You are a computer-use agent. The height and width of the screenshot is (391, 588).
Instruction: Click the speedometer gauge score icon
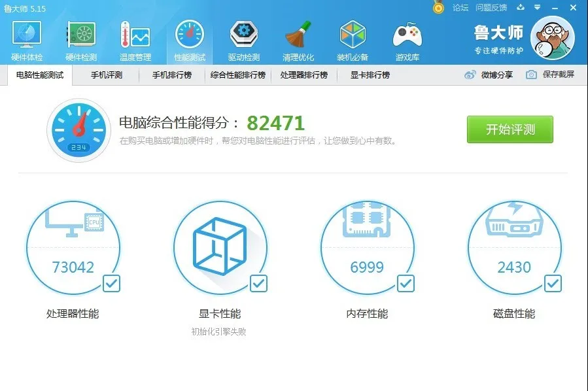[x=78, y=131]
